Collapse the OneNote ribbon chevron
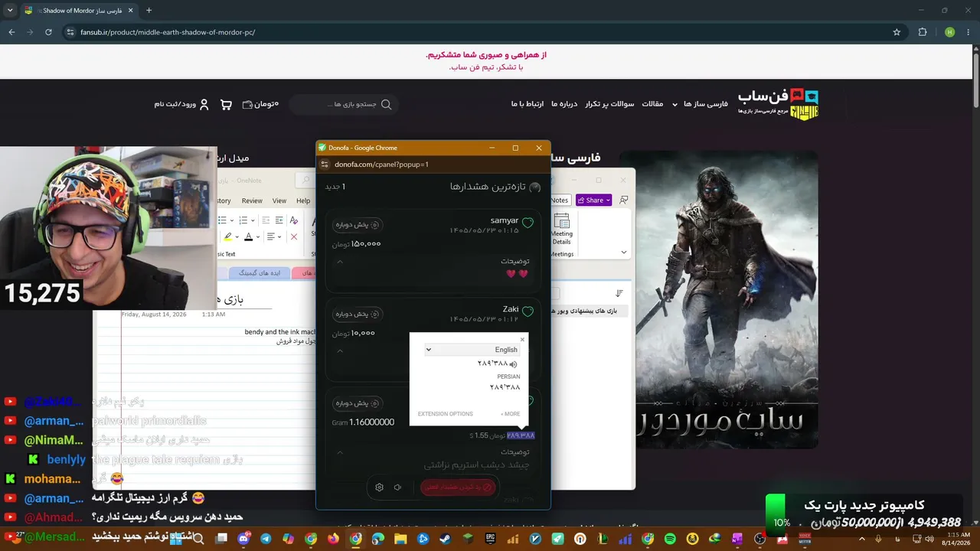 point(624,253)
